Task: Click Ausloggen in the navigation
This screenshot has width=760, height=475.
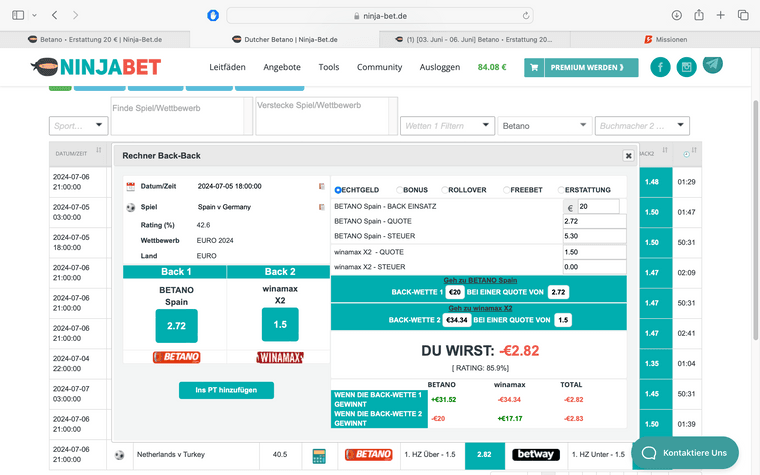Action: pyautogui.click(x=440, y=67)
